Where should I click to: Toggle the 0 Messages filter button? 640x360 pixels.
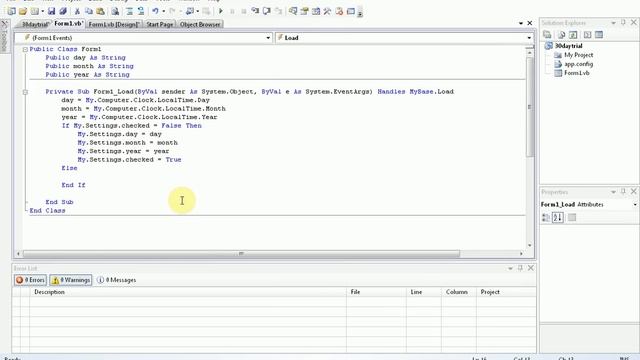click(117, 280)
